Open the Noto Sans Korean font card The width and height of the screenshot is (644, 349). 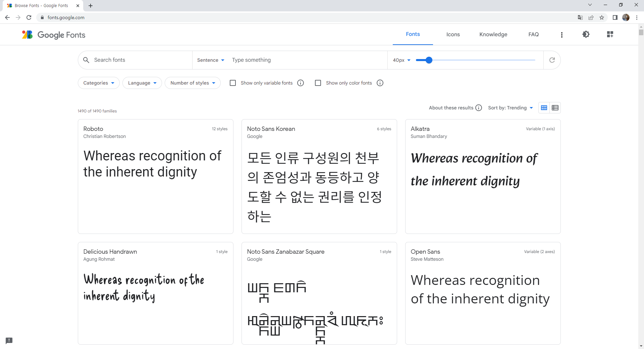click(x=319, y=177)
